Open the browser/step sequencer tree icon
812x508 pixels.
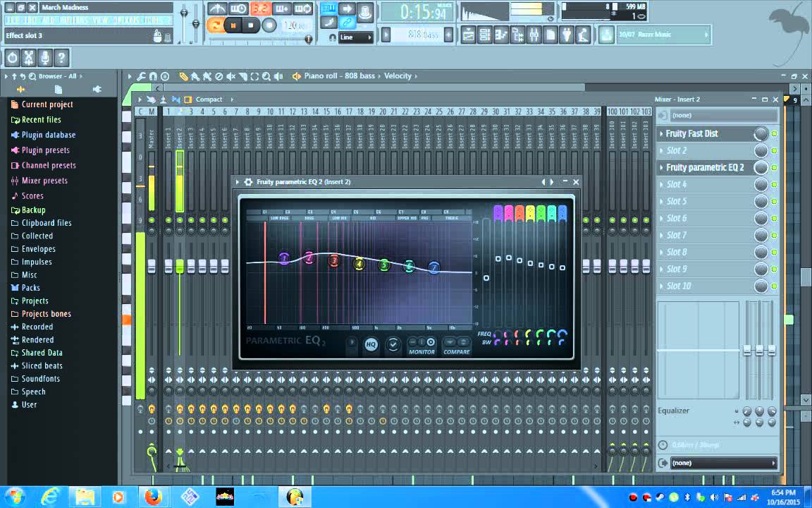[x=517, y=35]
